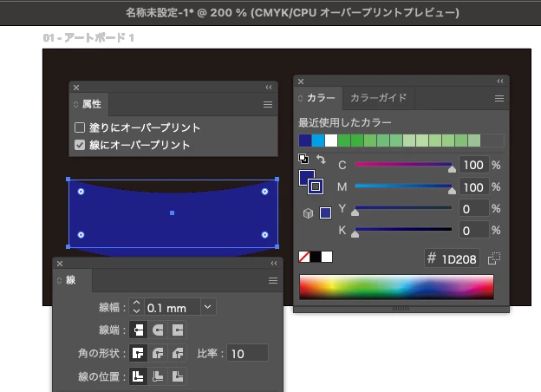Click the K value field showing 0
This screenshot has width=541, height=392.
pos(474,231)
